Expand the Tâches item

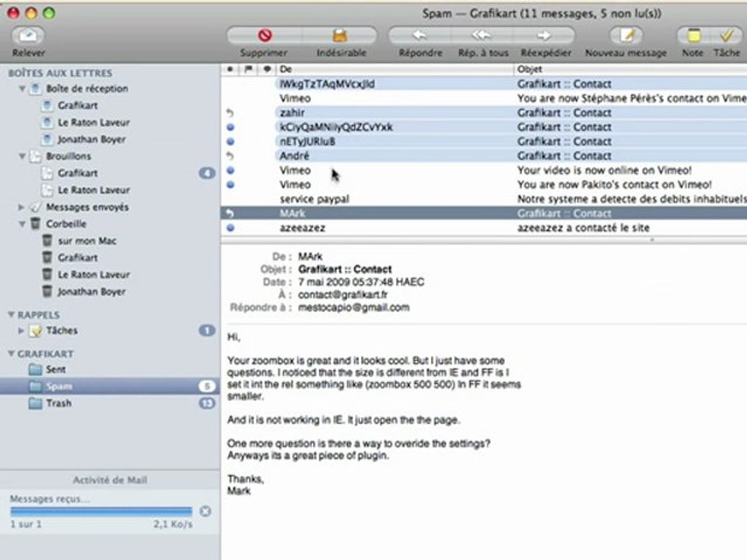(x=22, y=331)
